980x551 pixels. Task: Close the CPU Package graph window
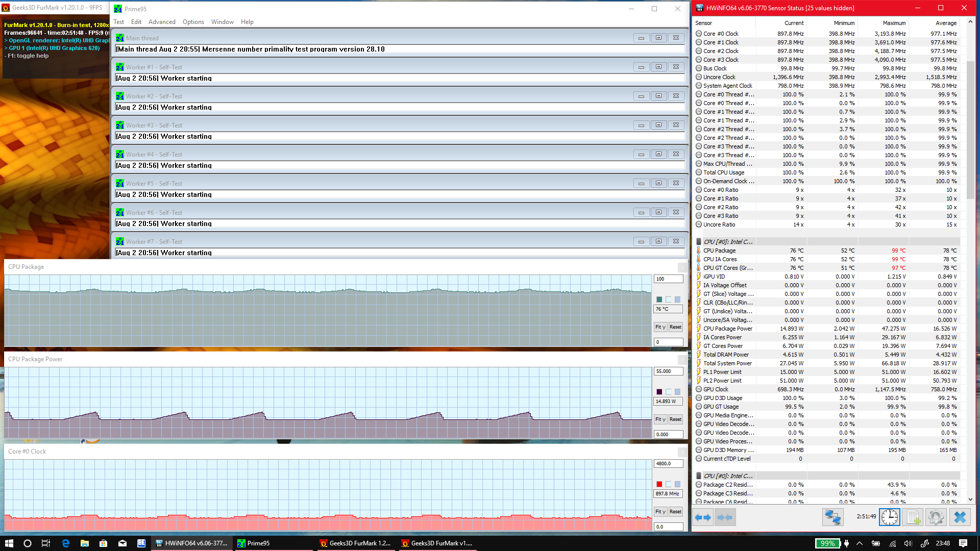tap(682, 267)
